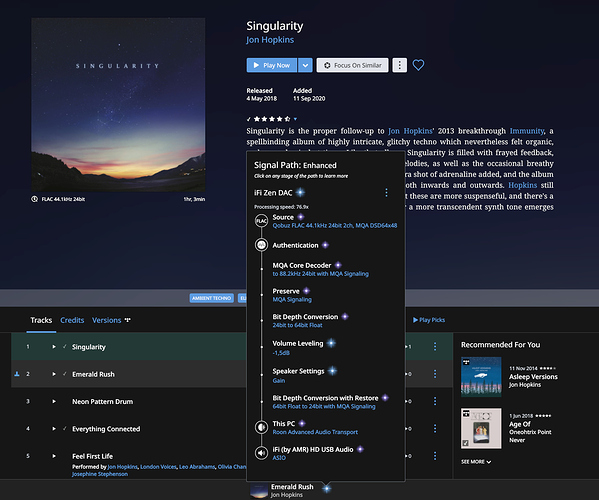Click the star next to Source
Image resolution: width=599 pixels, height=500 pixels.
coord(301,217)
